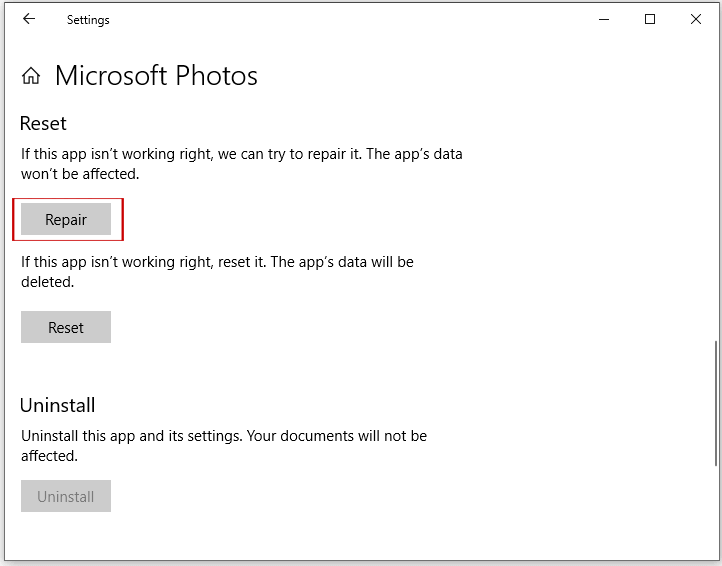Minimize the Settings window
The image size is (722, 566).
[x=604, y=19]
